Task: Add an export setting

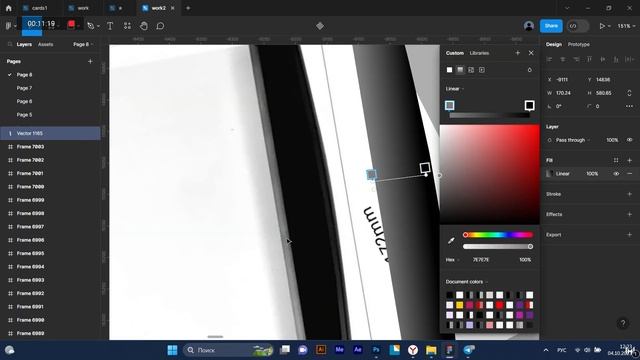Action: click(x=629, y=235)
